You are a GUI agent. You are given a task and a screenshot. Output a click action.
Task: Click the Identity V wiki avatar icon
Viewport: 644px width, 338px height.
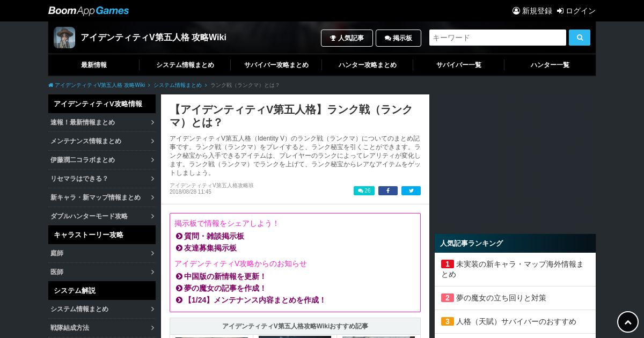[64, 38]
